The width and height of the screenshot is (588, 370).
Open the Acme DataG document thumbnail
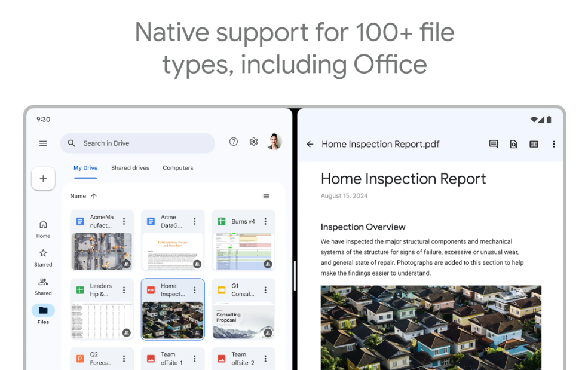point(173,252)
